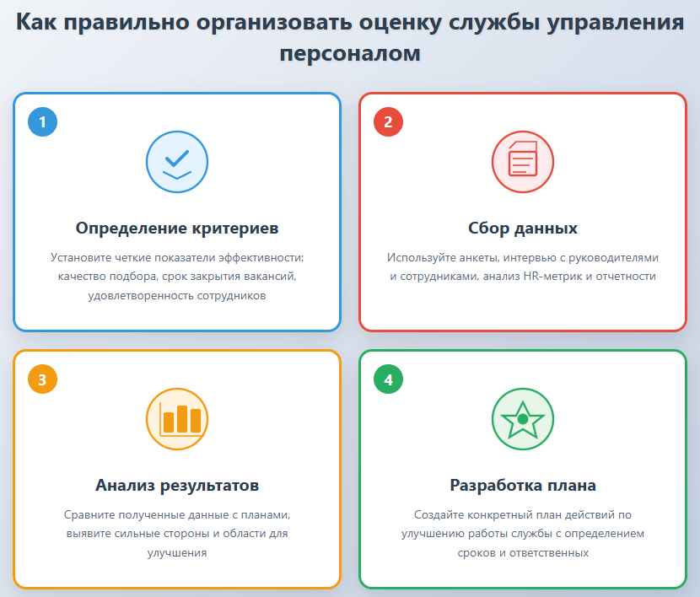
Task: Click the orange bar chart icon for 'Анализ результатов'
Action: pyautogui.click(x=176, y=418)
